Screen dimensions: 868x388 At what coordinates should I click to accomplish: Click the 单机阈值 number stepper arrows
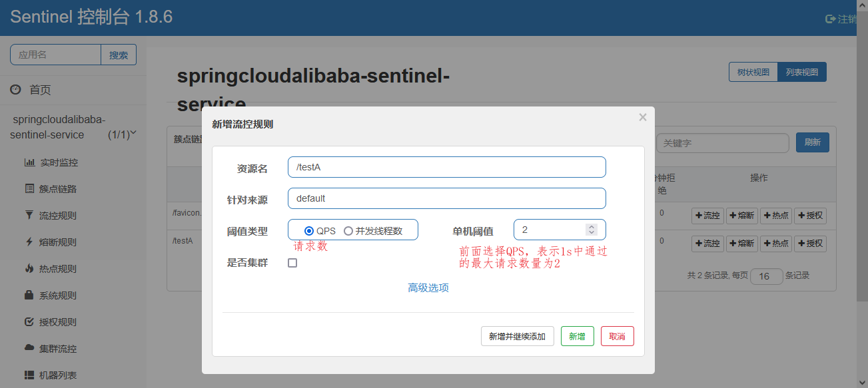coord(592,230)
